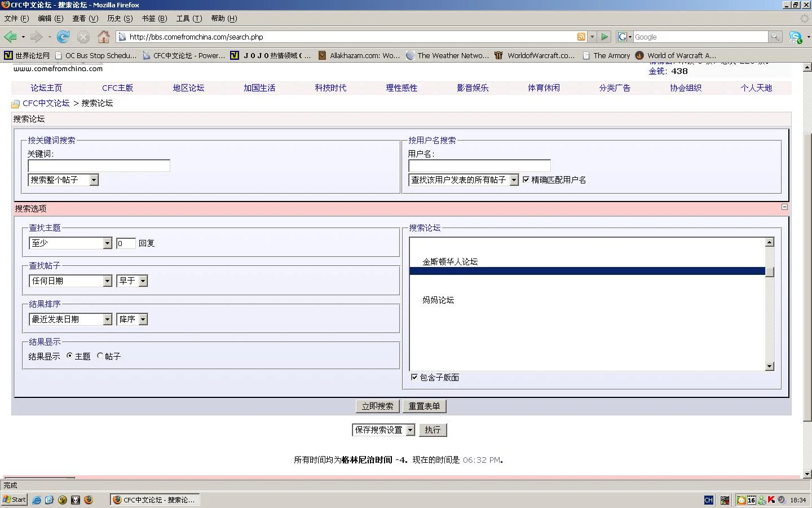This screenshot has width=812, height=508.
Task: Uncheck the 精确匹配用户名 checkbox
Action: [x=526, y=179]
